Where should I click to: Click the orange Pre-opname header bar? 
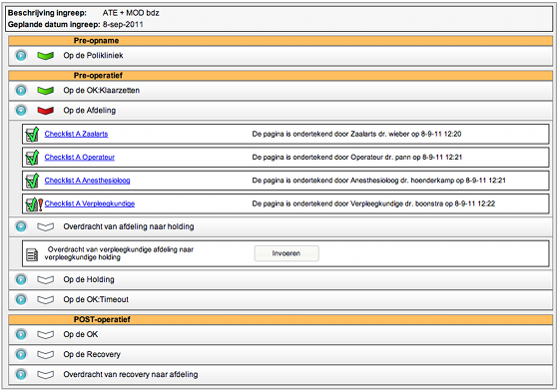pyautogui.click(x=280, y=41)
